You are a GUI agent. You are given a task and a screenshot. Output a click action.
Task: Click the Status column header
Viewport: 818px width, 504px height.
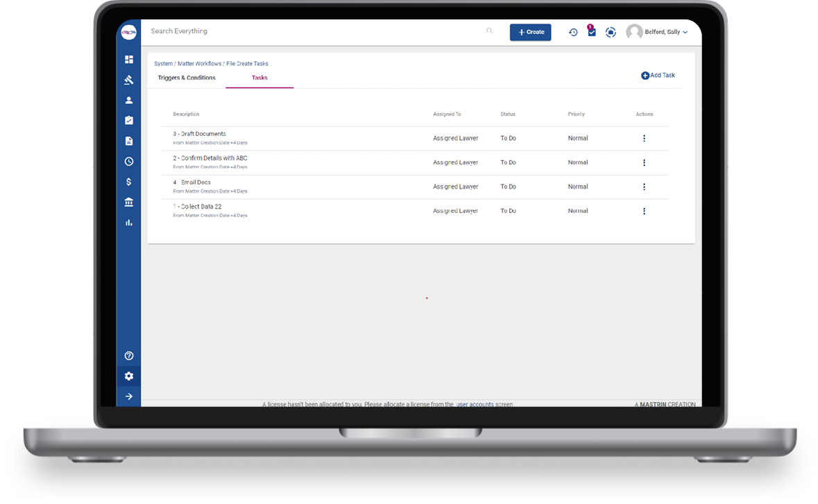click(508, 114)
